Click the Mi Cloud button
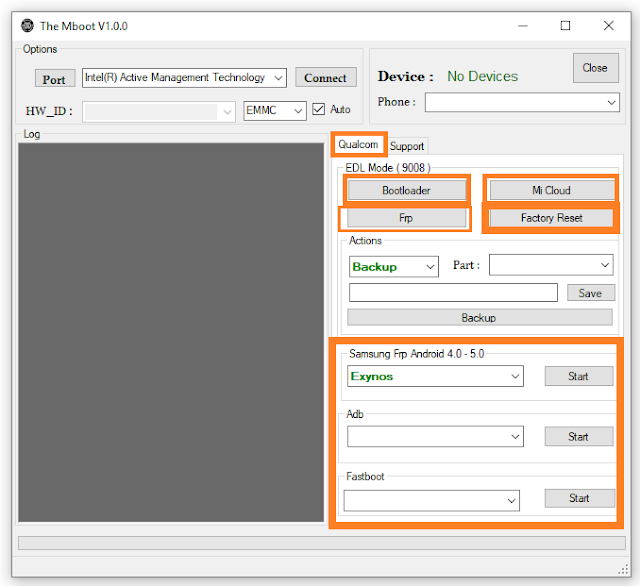 (x=551, y=190)
